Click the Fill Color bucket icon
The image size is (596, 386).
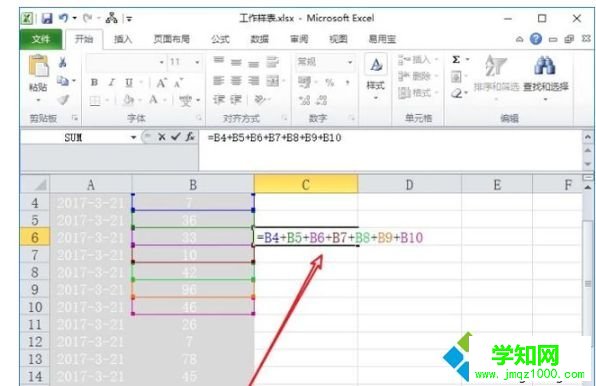tap(129, 100)
